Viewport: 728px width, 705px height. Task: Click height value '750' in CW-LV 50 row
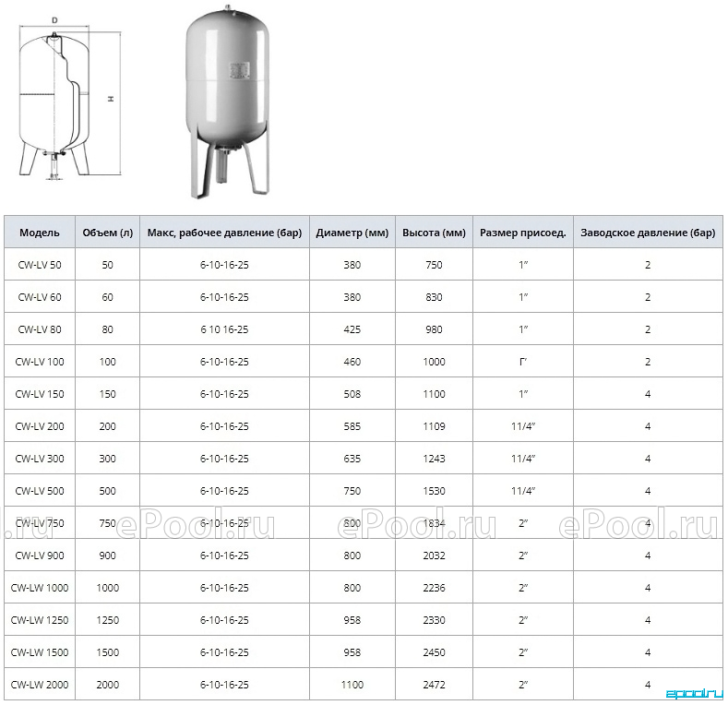tap(434, 265)
